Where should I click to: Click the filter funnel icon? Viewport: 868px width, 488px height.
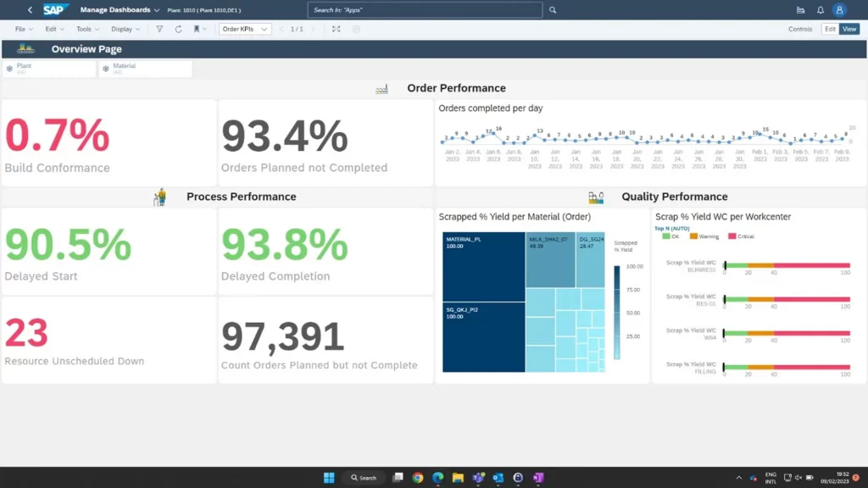pos(159,30)
